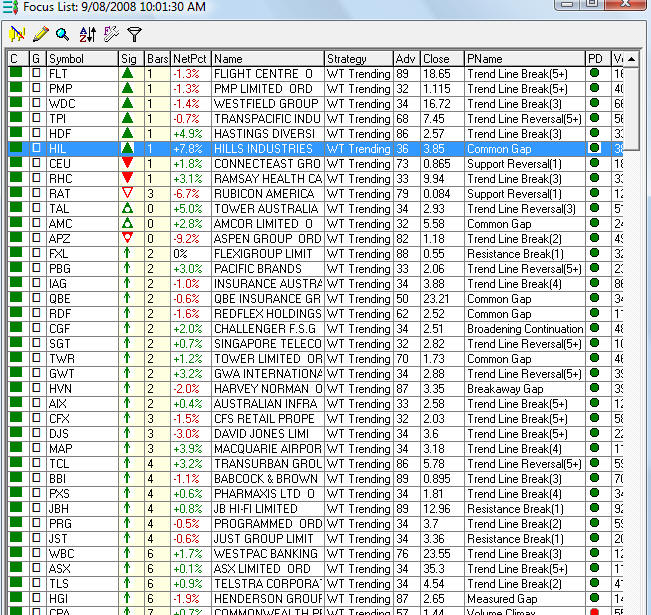The width and height of the screenshot is (651, 615).
Task: Click the Focus List window title icon
Action: 11,7
